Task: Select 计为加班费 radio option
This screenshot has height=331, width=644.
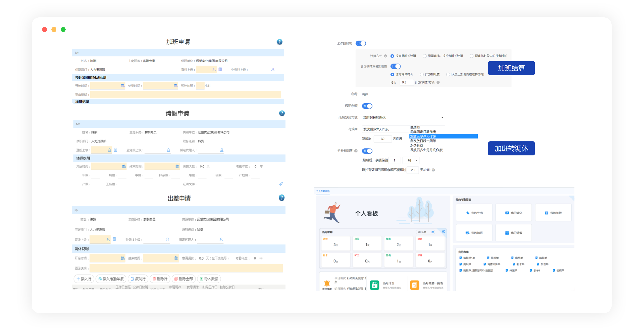Action: click(x=421, y=74)
